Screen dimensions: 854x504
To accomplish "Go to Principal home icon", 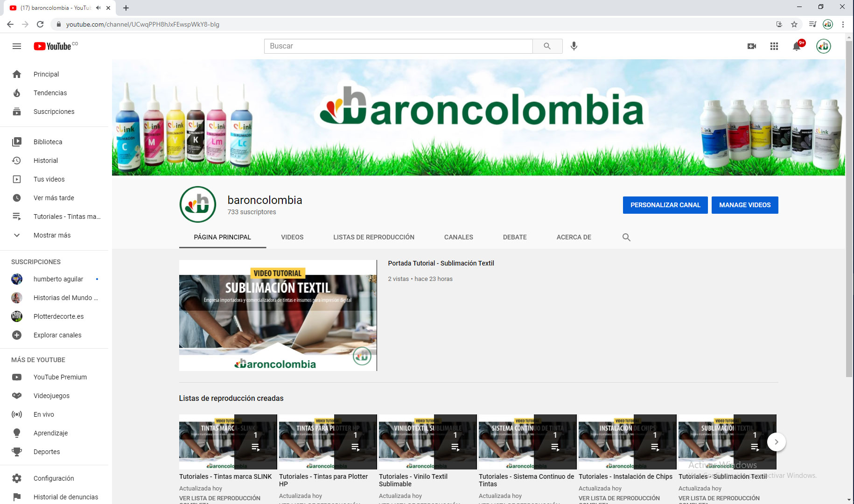I will pos(17,74).
